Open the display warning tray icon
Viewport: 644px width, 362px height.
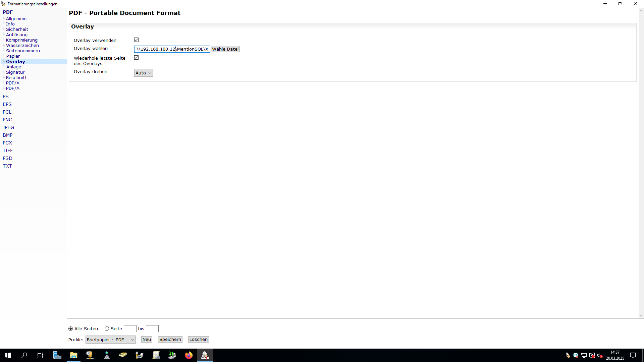(592, 355)
